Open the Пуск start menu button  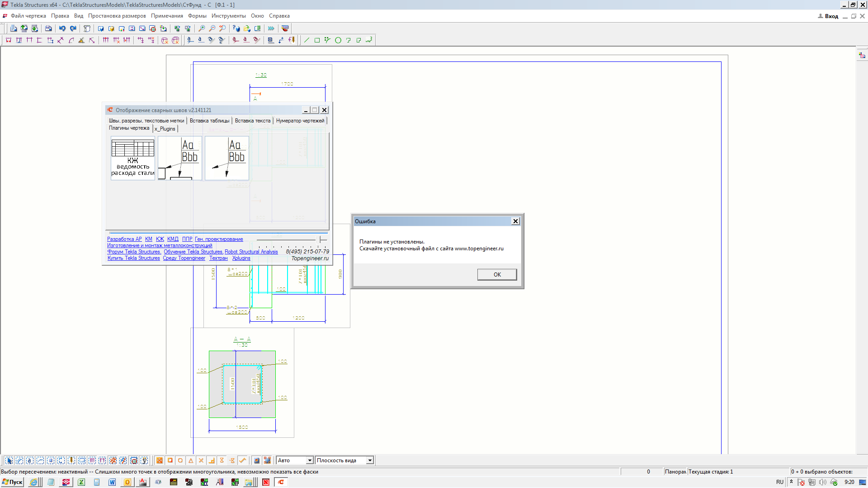point(12,482)
